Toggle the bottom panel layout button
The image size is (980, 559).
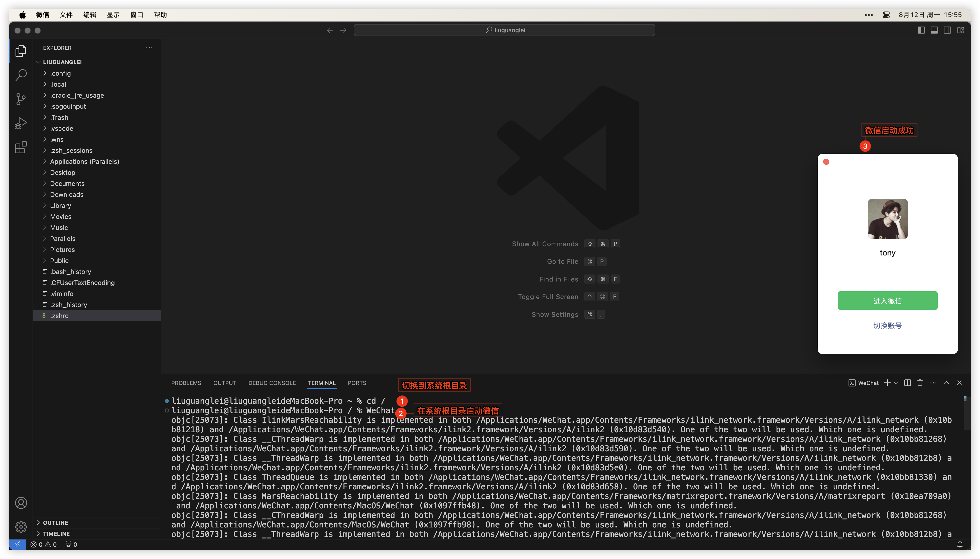tap(934, 30)
